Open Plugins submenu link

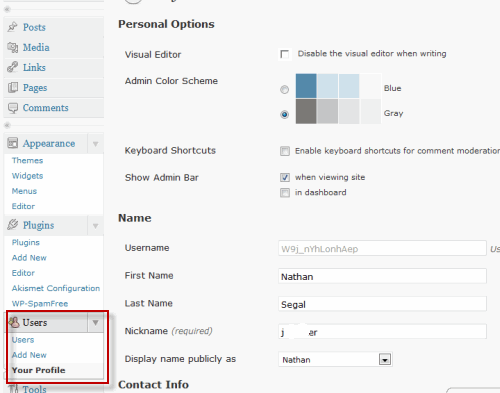click(x=26, y=242)
